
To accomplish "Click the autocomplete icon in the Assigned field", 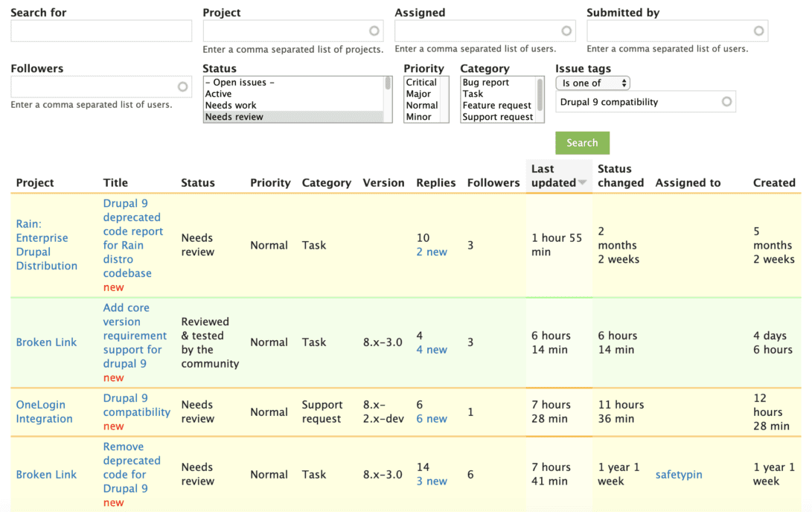I will coord(567,31).
